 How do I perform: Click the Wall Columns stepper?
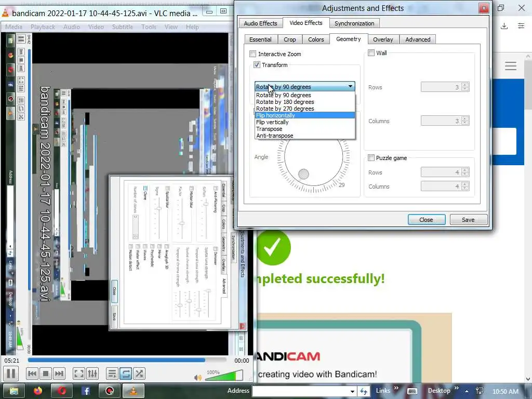click(x=465, y=121)
